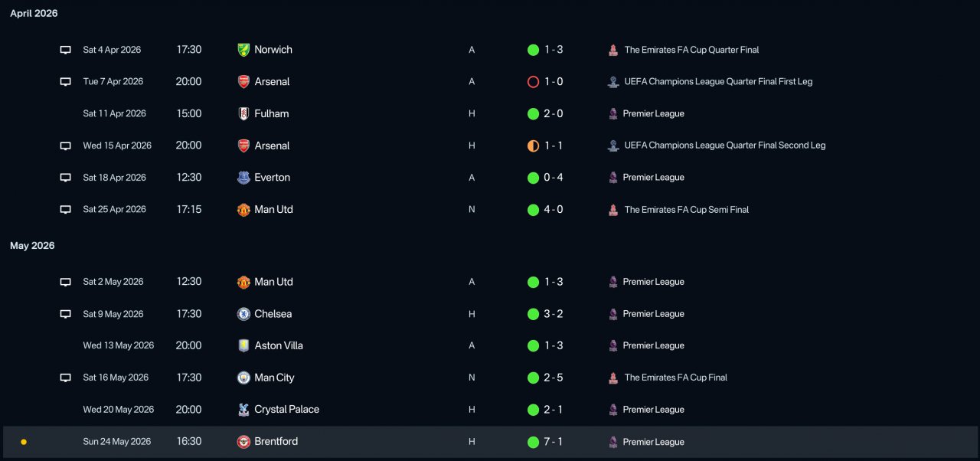Click the Brentford club badge

[243, 442]
